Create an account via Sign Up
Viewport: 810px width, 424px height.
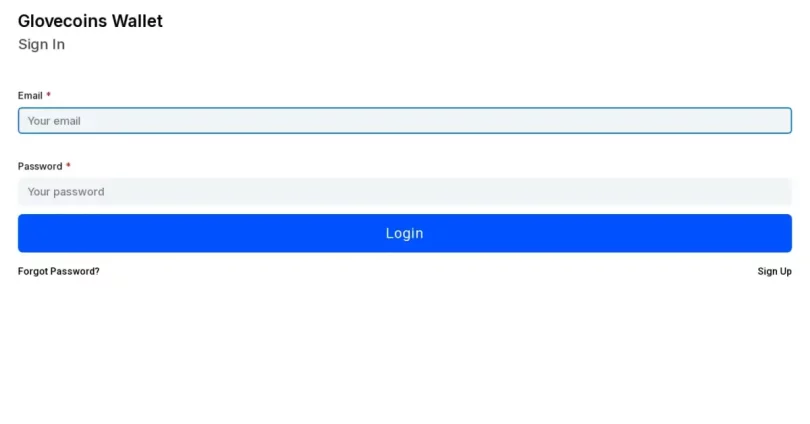tap(774, 271)
